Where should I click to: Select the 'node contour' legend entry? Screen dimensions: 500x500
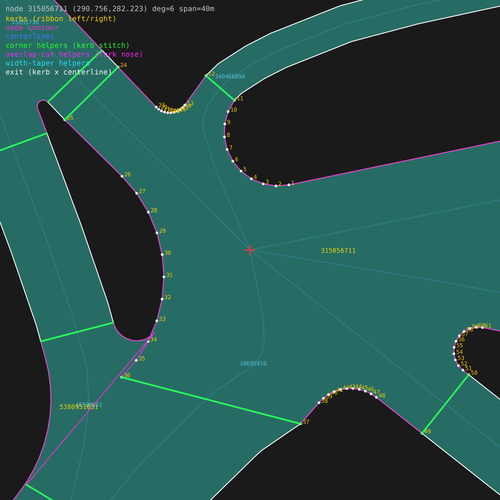click(x=32, y=28)
